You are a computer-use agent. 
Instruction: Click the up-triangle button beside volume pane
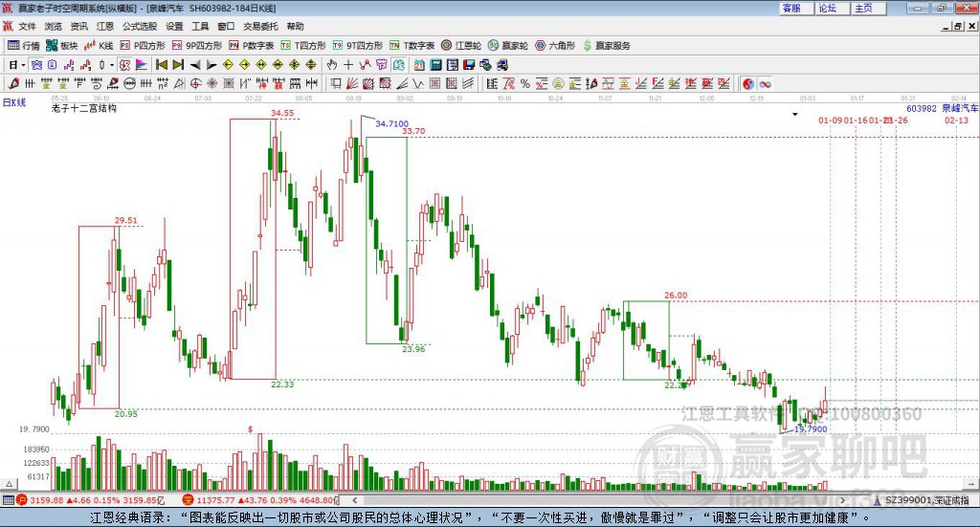click(10, 484)
